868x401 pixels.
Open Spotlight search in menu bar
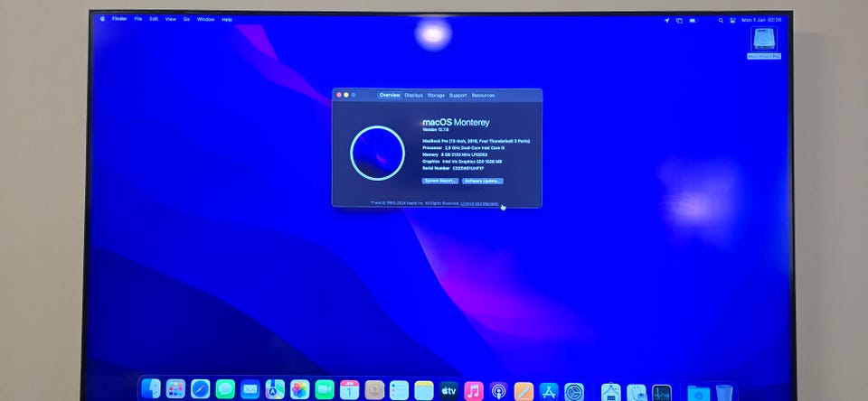pos(721,21)
